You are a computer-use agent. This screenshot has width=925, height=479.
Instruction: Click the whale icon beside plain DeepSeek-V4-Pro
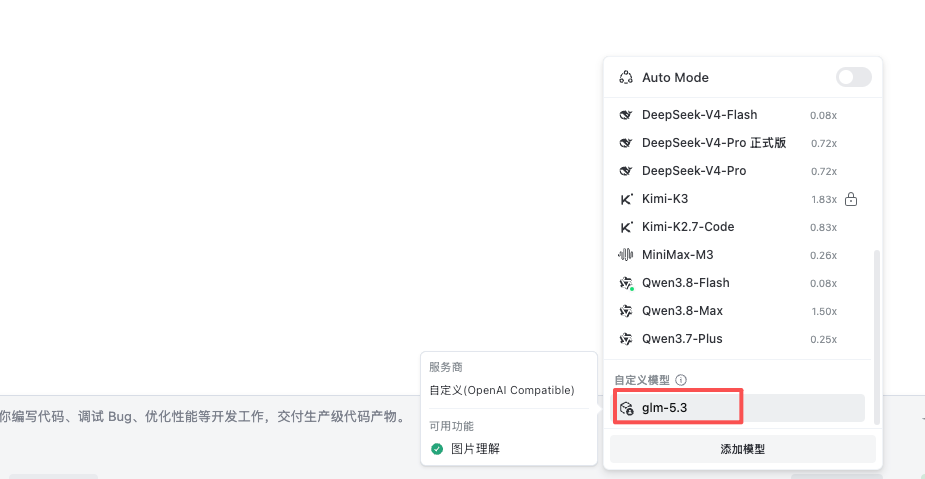click(625, 171)
